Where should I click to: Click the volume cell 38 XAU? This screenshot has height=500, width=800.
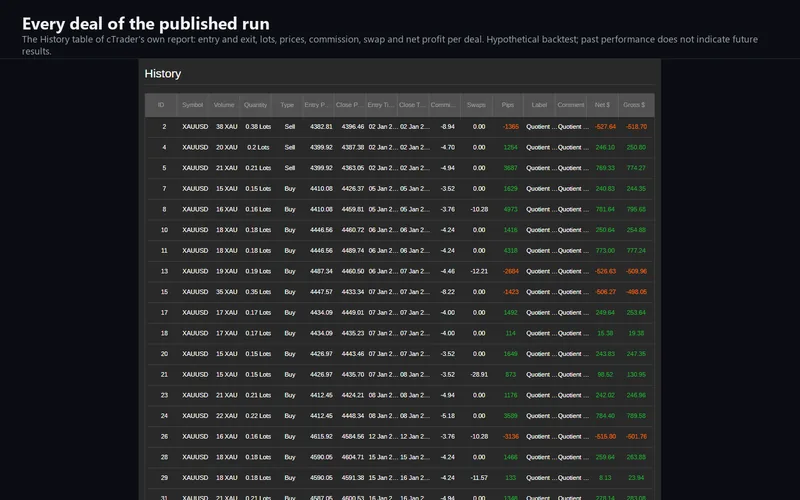point(227,127)
